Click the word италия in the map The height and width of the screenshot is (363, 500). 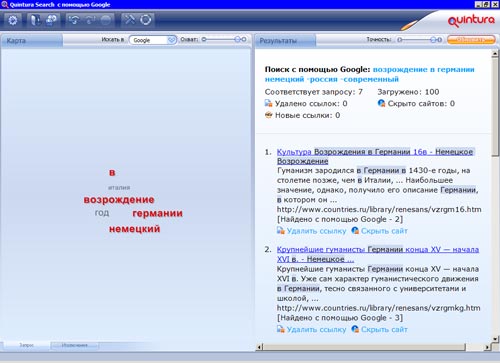click(119, 188)
